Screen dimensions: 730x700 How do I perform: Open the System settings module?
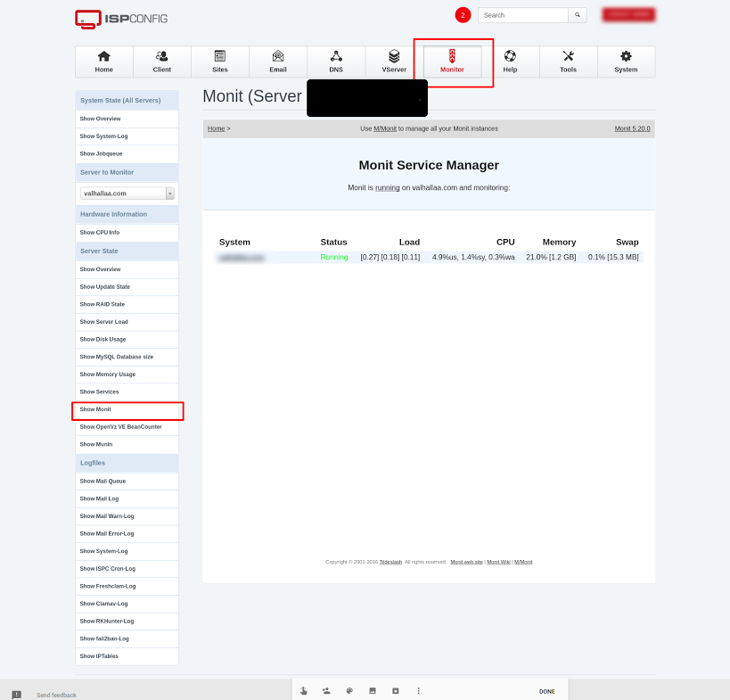(x=626, y=62)
